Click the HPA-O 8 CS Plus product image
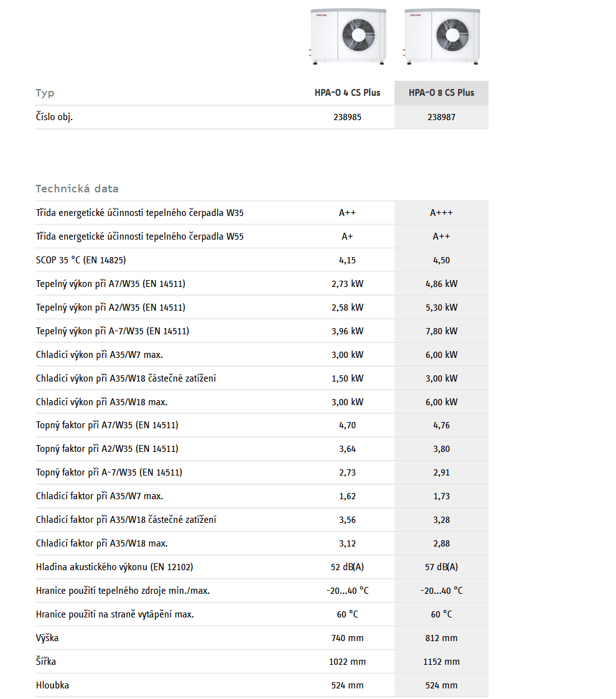Viewport: 616px width, 699px height. pyautogui.click(x=441, y=35)
